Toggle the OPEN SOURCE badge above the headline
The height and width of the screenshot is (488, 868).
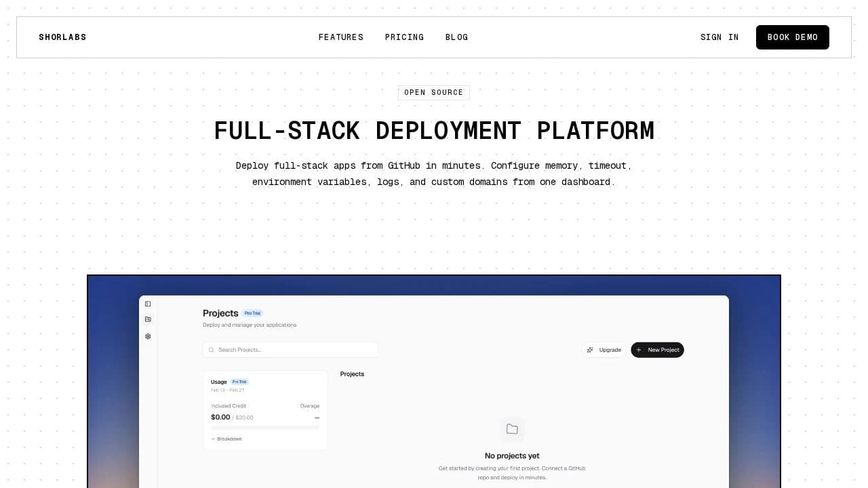pos(433,92)
